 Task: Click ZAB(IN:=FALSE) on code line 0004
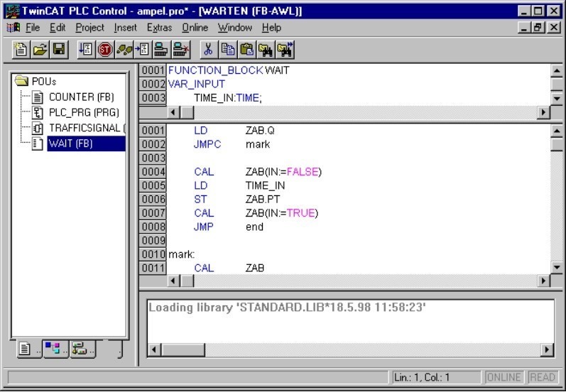[283, 172]
